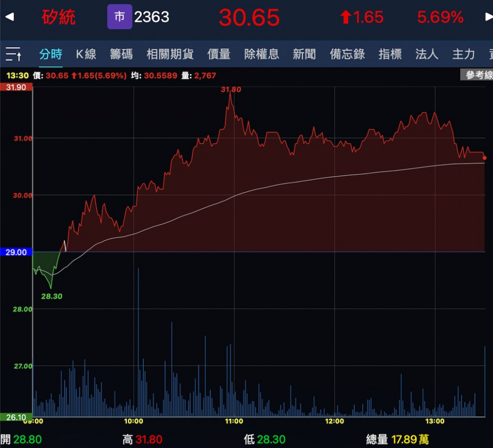This screenshot has width=493, height=448.
Task: Click the 13:00 time axis label
Action: pyautogui.click(x=435, y=421)
